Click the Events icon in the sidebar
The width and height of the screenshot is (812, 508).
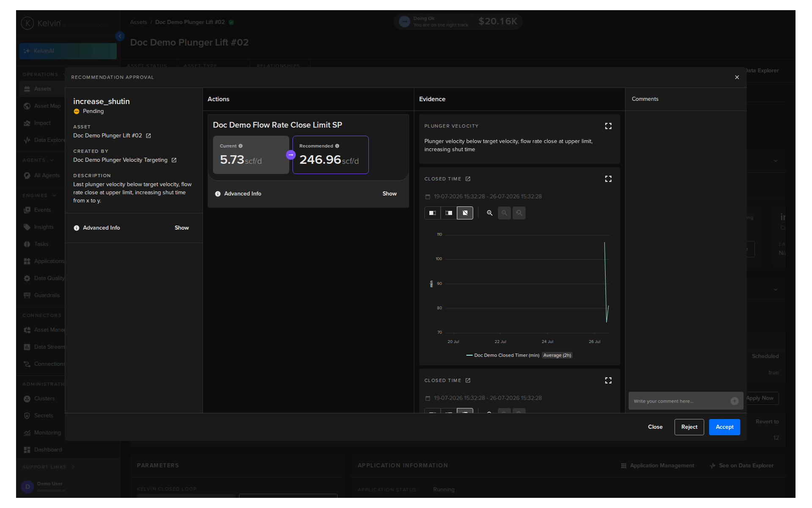point(27,210)
